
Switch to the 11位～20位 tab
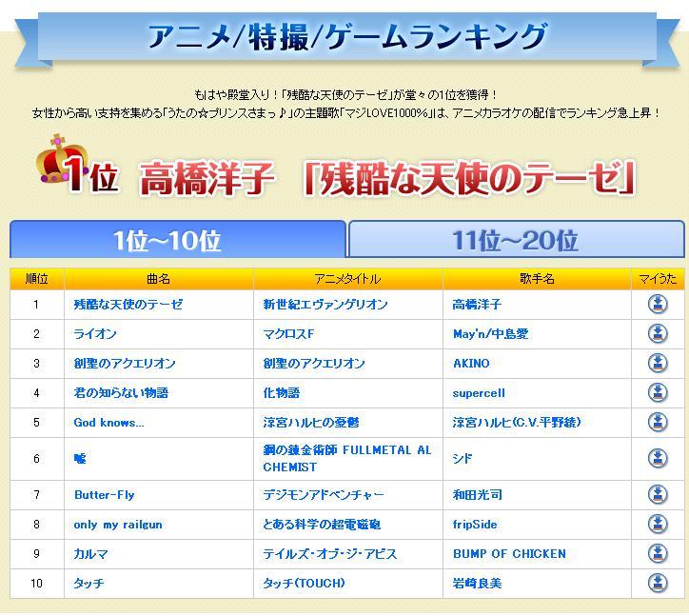[x=516, y=240]
